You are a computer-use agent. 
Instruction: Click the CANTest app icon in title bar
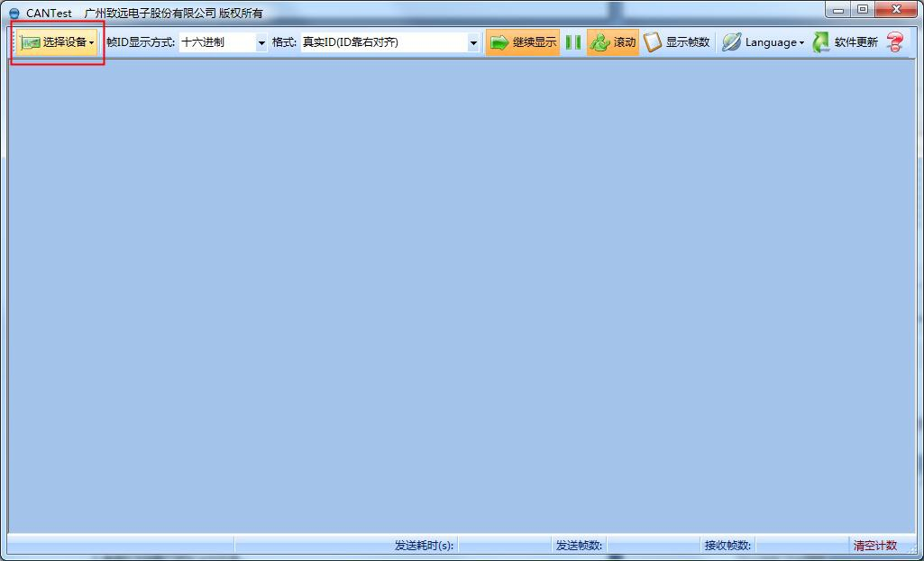[14, 14]
